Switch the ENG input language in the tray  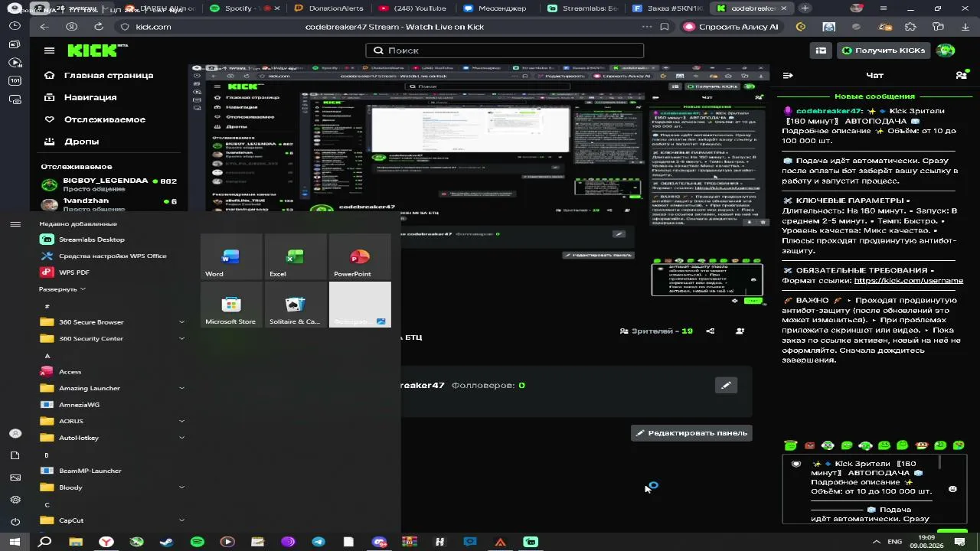[x=894, y=542]
